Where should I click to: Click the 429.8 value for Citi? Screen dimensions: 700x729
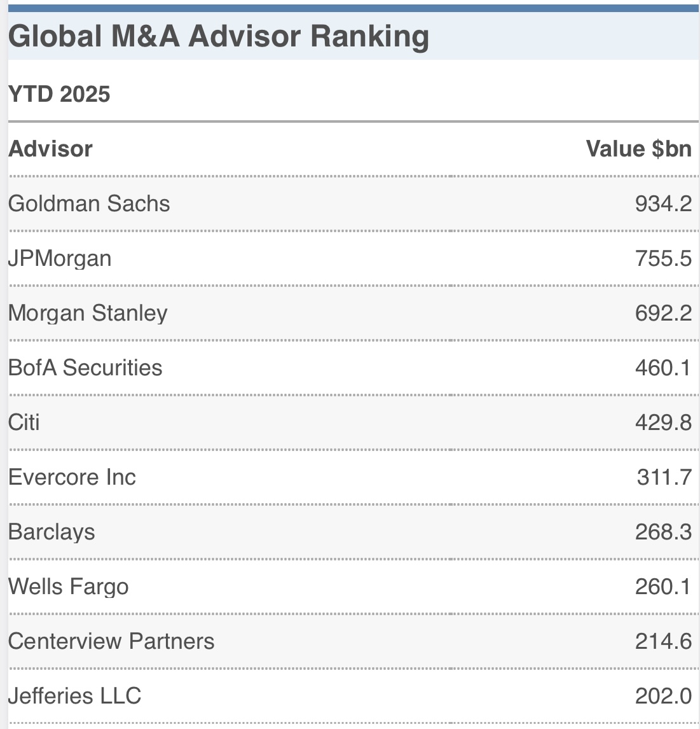[663, 422]
